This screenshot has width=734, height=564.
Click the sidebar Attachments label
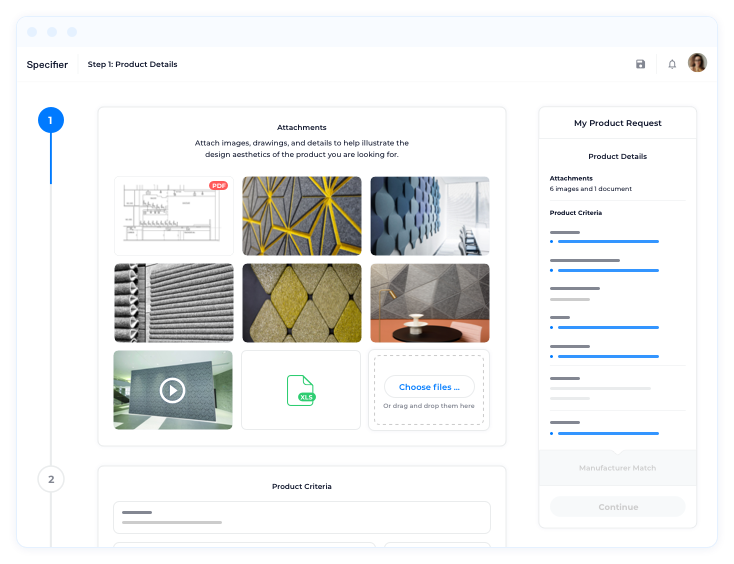tap(571, 178)
